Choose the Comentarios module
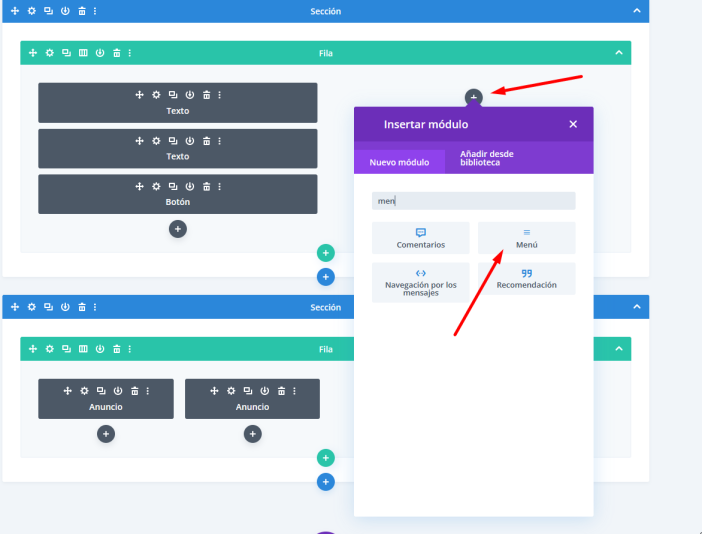 420,238
